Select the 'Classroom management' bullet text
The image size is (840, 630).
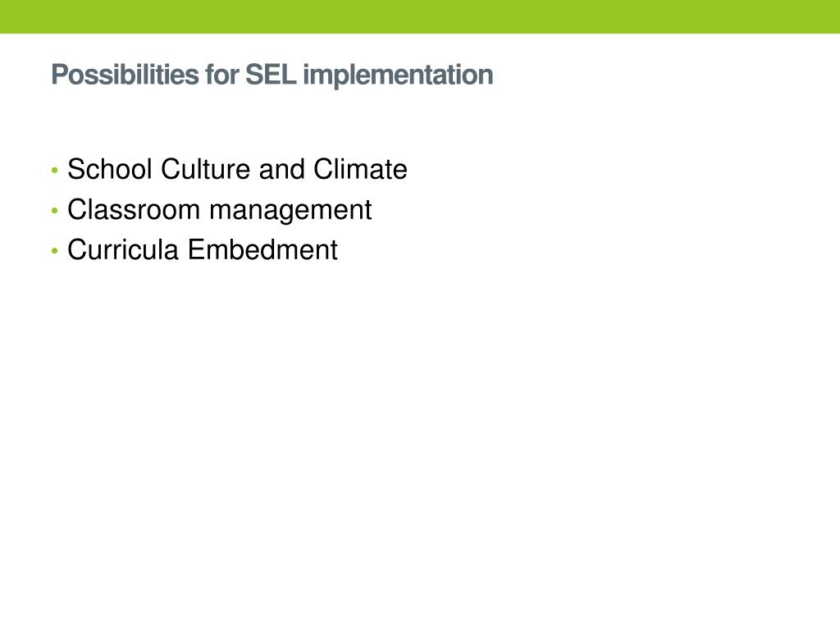(x=219, y=210)
